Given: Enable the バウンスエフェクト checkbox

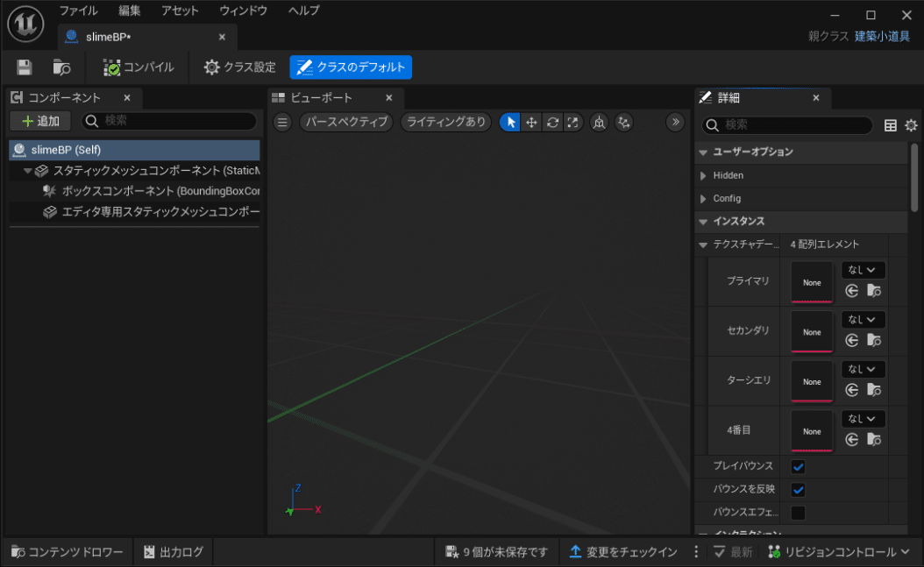Looking at the screenshot, I should (798, 513).
